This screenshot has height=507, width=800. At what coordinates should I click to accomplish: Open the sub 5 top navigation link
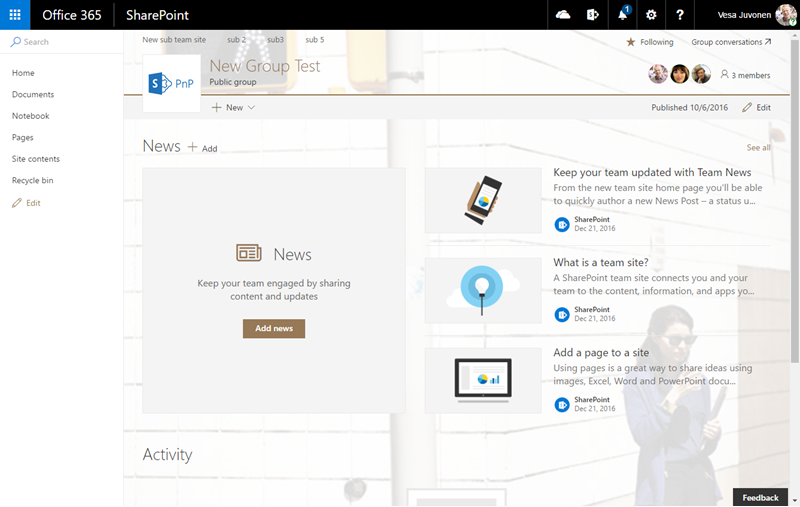[315, 39]
